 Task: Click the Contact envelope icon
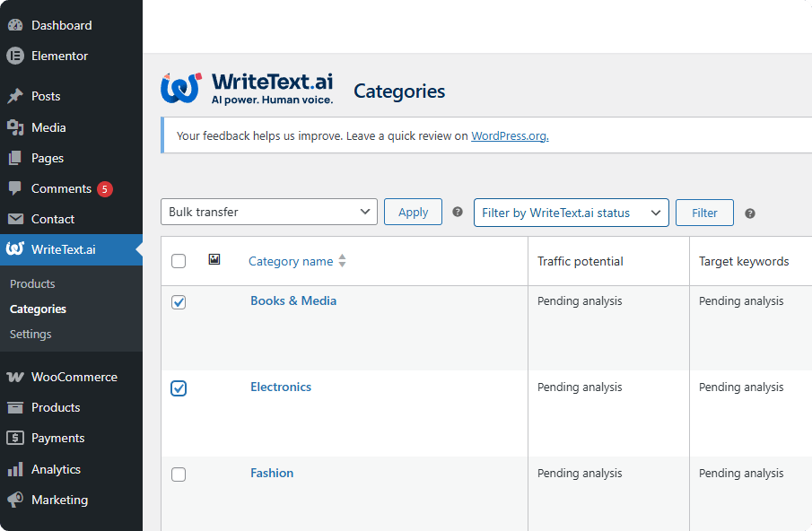click(x=15, y=219)
